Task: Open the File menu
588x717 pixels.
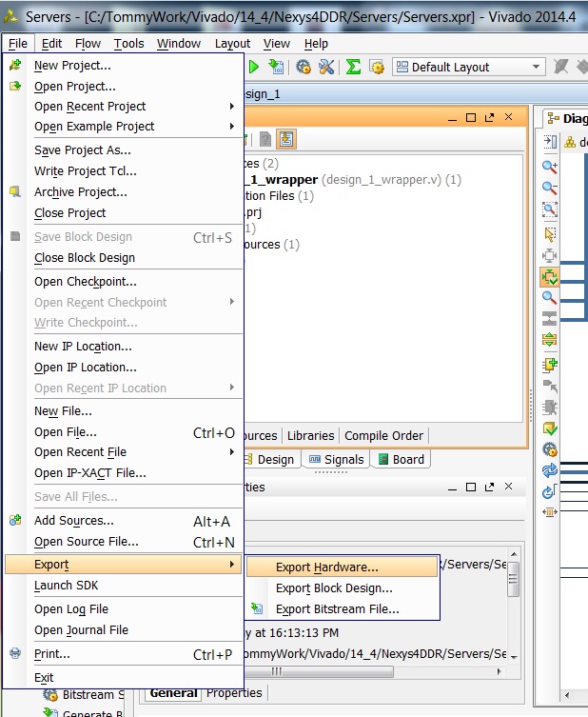Action: [18, 44]
